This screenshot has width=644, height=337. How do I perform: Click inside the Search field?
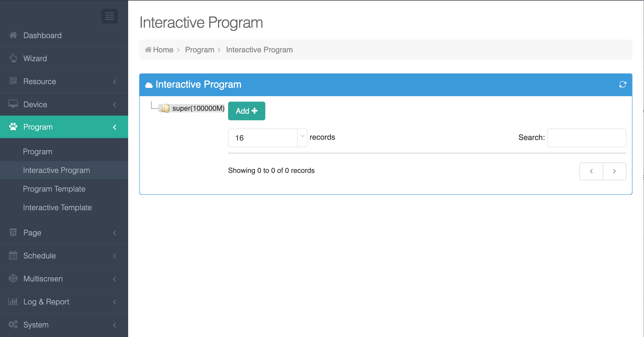pyautogui.click(x=586, y=138)
